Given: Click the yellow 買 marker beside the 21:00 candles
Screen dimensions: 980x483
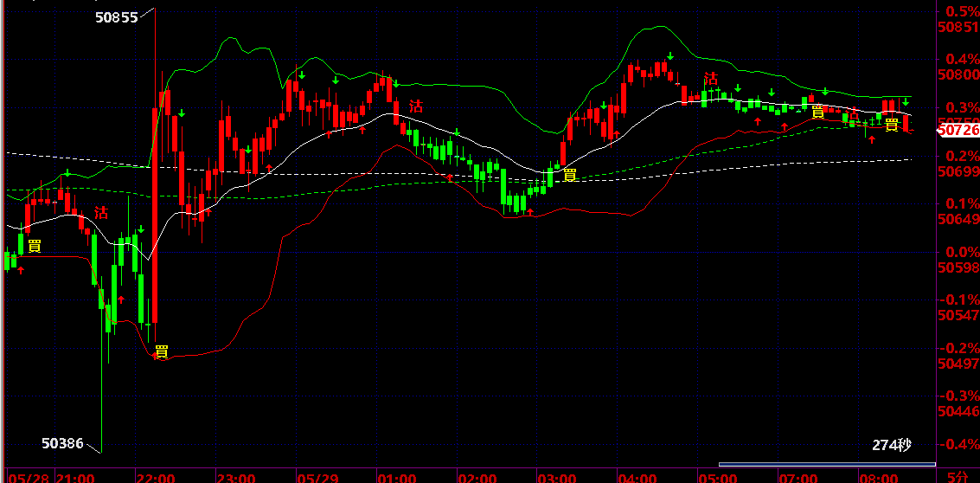Looking at the screenshot, I should [x=35, y=246].
